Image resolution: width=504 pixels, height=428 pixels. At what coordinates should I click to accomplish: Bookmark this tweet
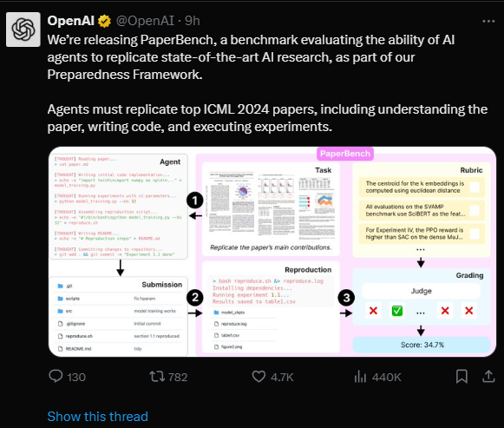[x=461, y=377]
